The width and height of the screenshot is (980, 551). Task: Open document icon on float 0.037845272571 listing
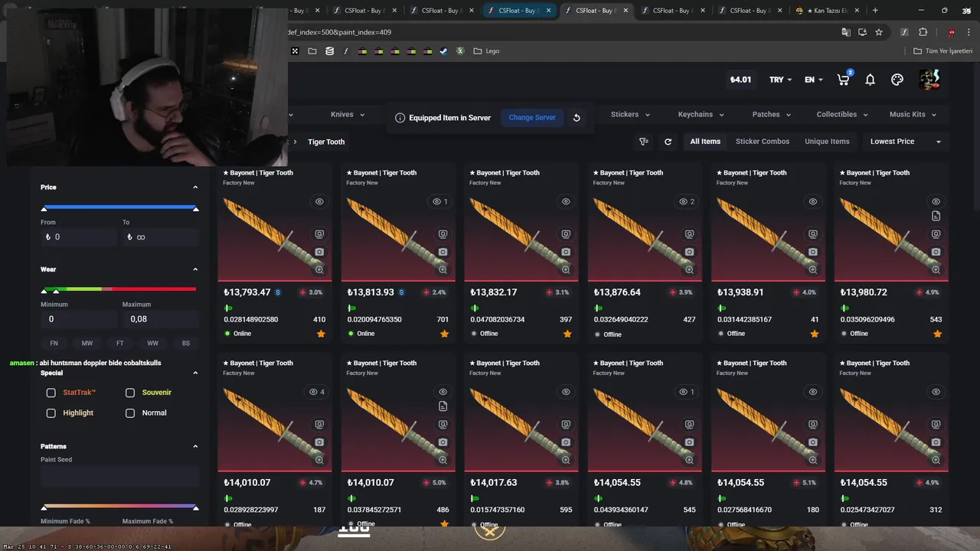[443, 406]
